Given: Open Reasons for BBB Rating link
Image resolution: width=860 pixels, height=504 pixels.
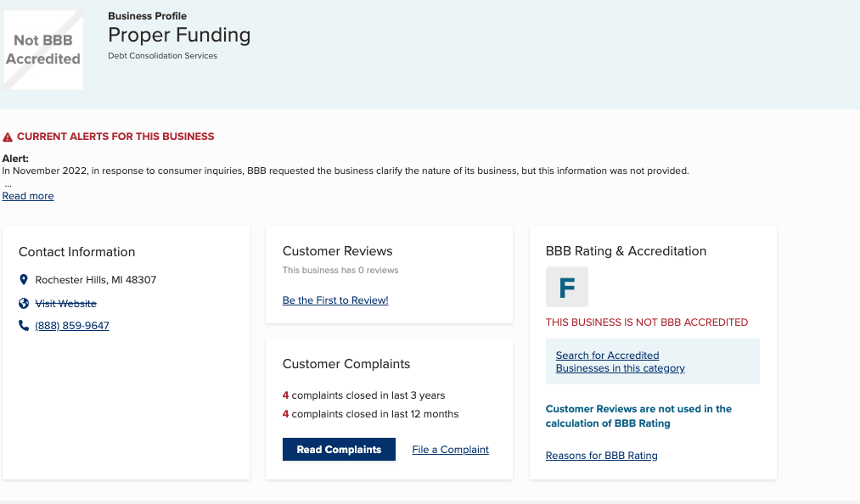Looking at the screenshot, I should 602,455.
